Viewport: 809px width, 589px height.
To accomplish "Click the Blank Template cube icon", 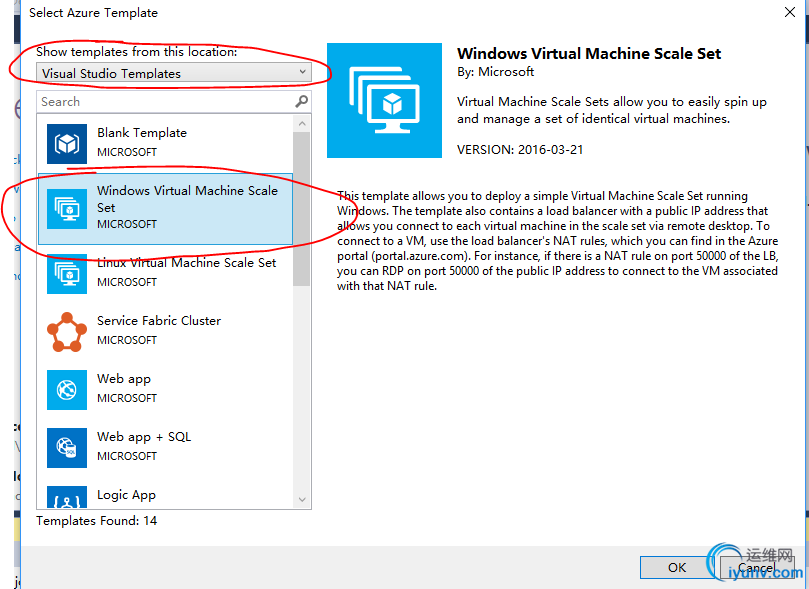I will click(67, 144).
